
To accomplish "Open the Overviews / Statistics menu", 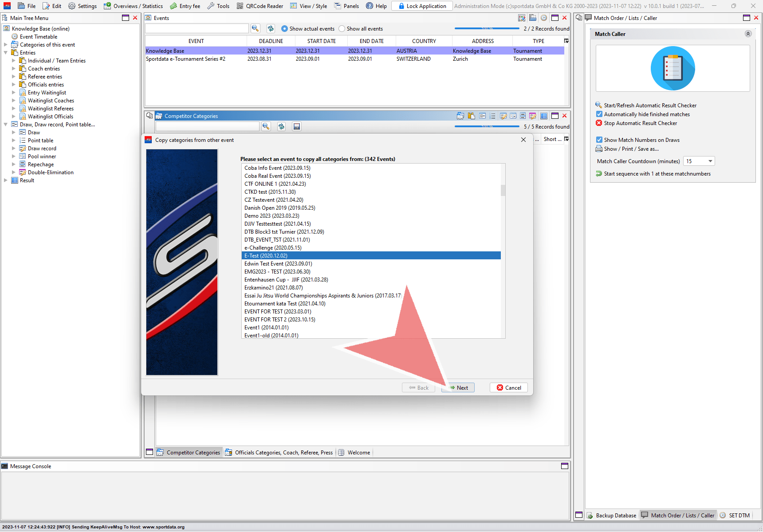I will point(133,6).
